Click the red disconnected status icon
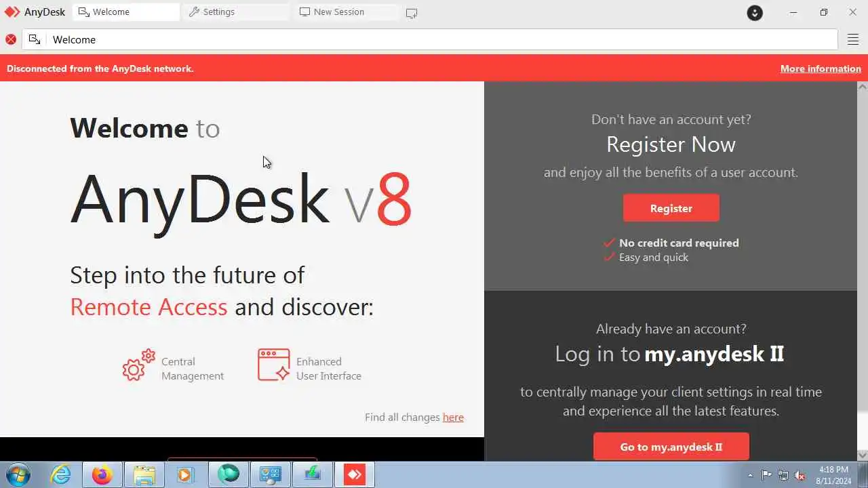868x488 pixels. [x=11, y=39]
